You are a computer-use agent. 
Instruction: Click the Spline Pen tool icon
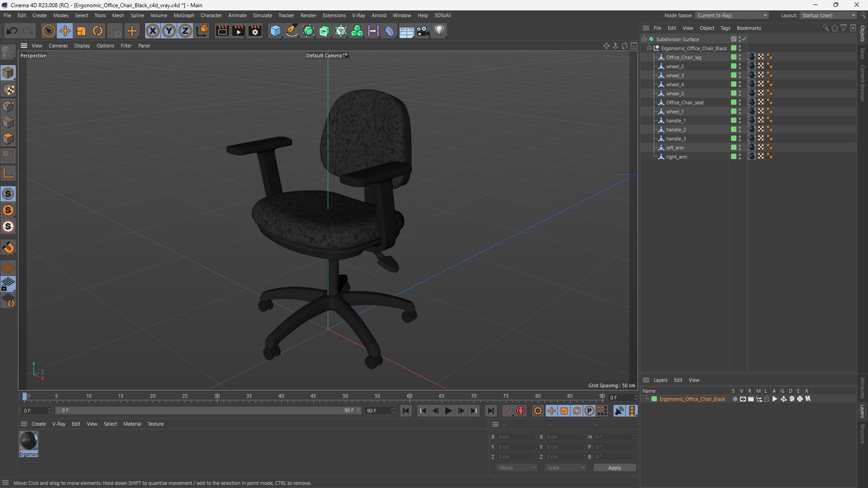(x=292, y=31)
